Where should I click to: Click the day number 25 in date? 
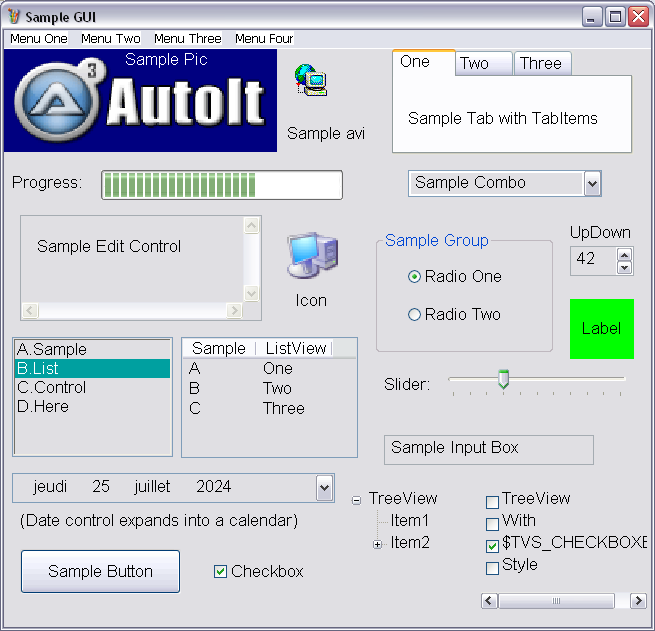[101, 487]
